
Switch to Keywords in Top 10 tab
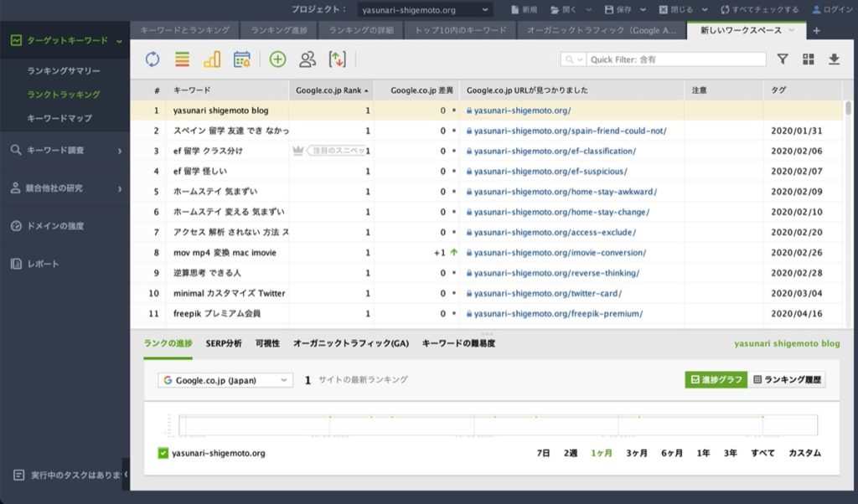[461, 31]
